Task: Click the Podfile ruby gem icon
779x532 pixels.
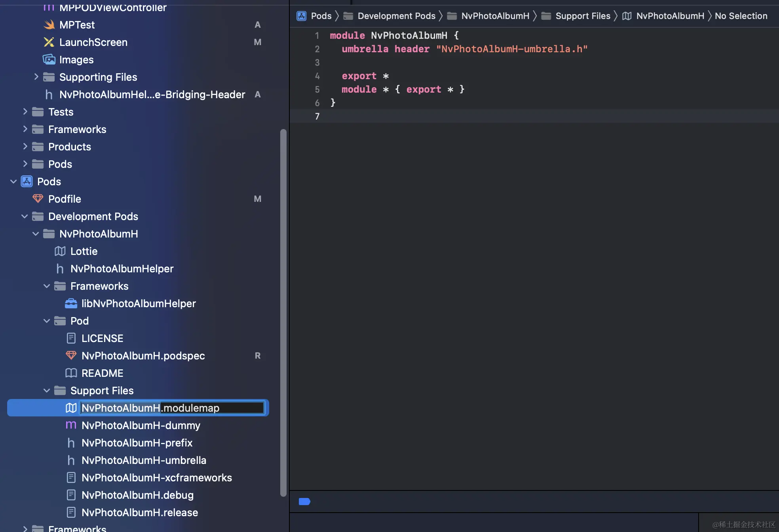Action: click(38, 199)
